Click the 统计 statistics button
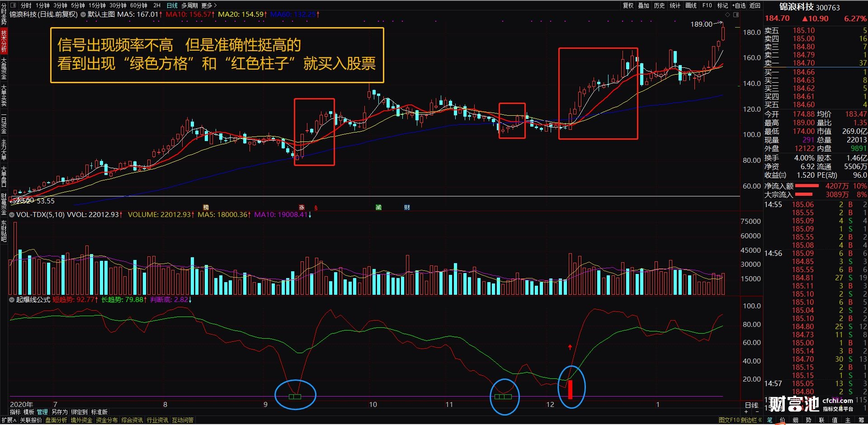This screenshot has width=868, height=425. tap(675, 5)
